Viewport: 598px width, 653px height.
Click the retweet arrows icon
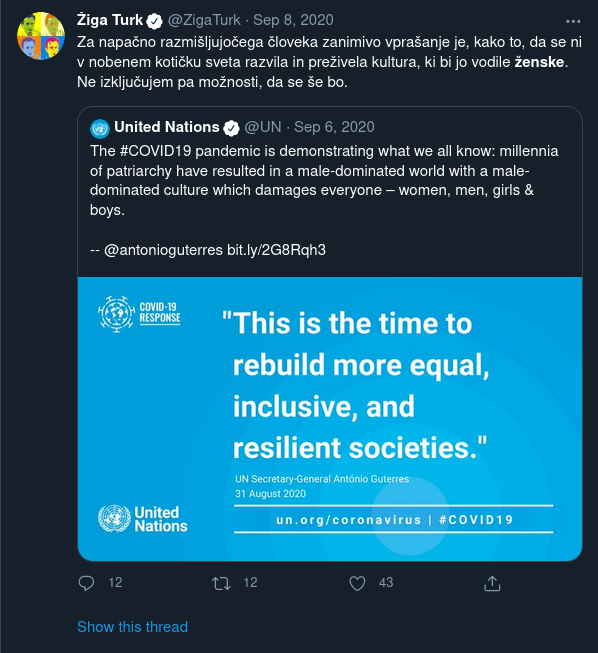pyautogui.click(x=221, y=583)
